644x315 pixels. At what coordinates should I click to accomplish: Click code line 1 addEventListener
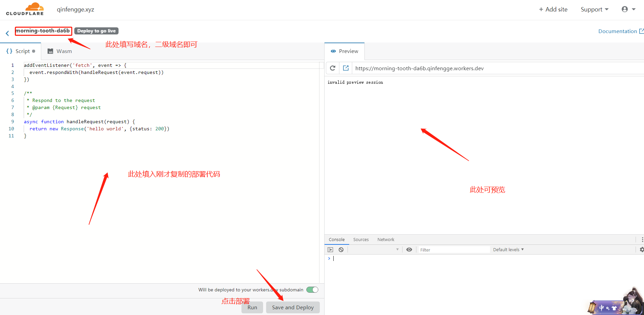[x=75, y=65]
